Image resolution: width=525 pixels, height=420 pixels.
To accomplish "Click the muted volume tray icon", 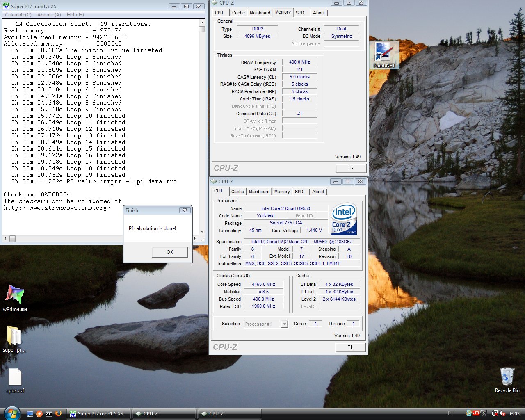I will [502, 413].
